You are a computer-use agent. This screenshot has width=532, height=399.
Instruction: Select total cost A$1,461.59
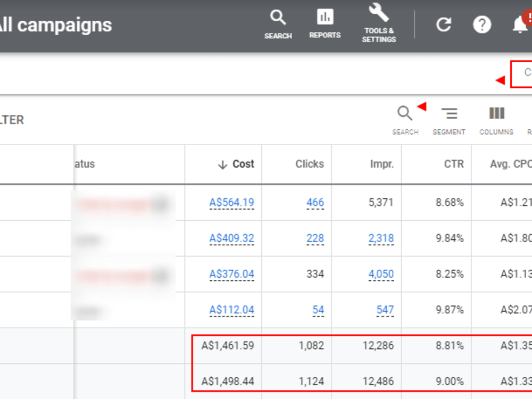(228, 346)
